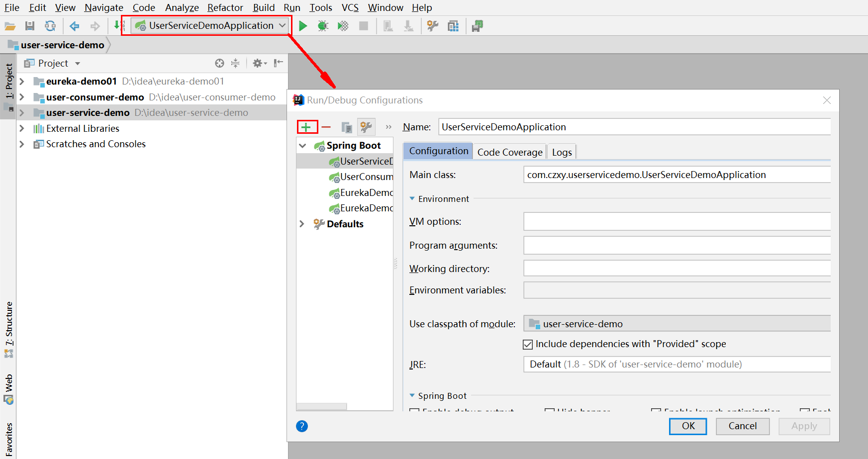Click the Program arguments field
This screenshot has width=868, height=459.
click(x=677, y=245)
